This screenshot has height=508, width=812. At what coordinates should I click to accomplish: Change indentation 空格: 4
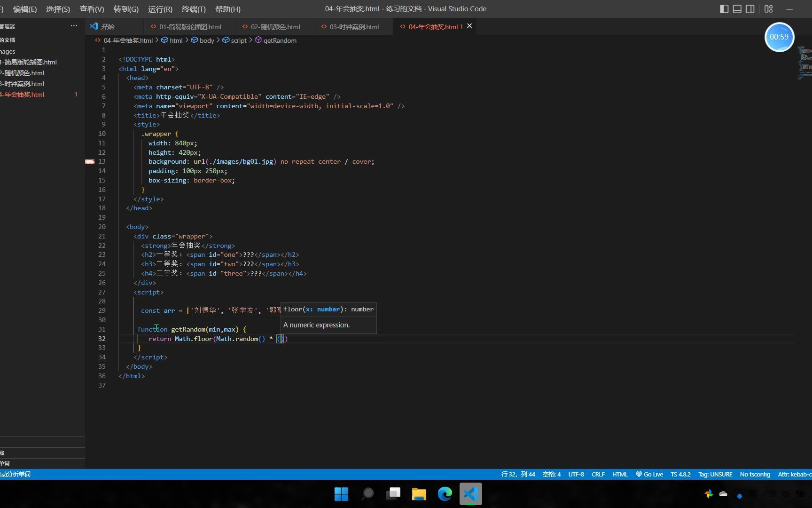tap(552, 474)
